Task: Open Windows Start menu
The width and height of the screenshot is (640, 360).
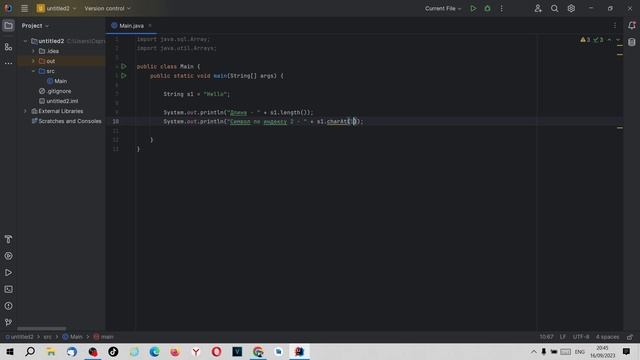Action: pyautogui.click(x=10, y=351)
